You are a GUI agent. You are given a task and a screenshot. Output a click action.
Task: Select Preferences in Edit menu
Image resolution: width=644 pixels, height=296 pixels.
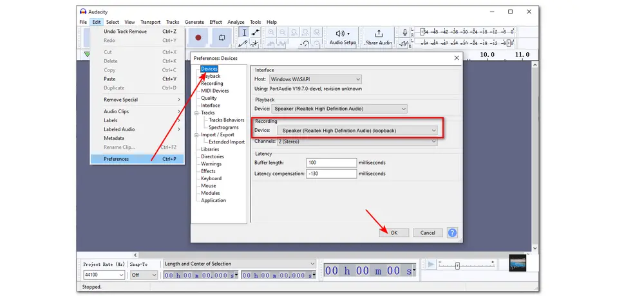(x=117, y=159)
